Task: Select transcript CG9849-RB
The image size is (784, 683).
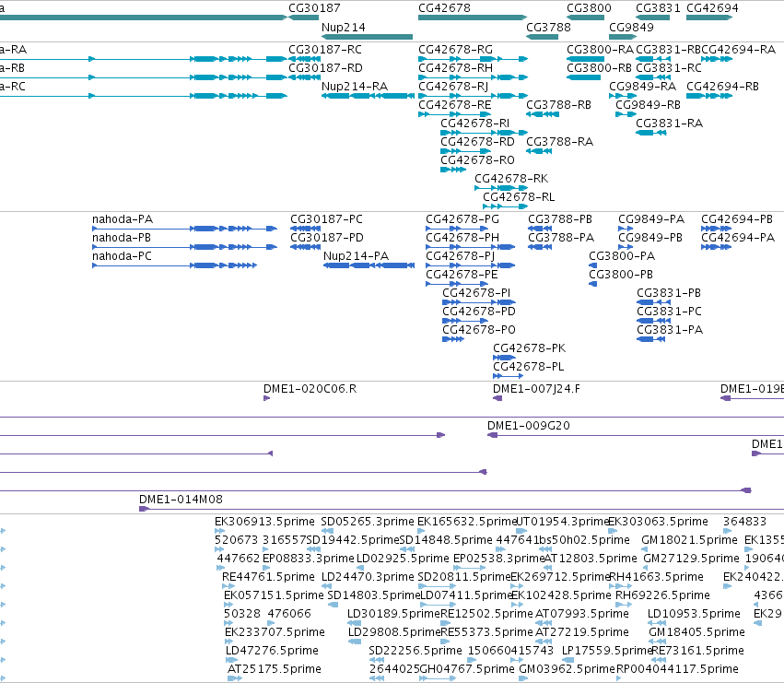Action: pos(648,104)
